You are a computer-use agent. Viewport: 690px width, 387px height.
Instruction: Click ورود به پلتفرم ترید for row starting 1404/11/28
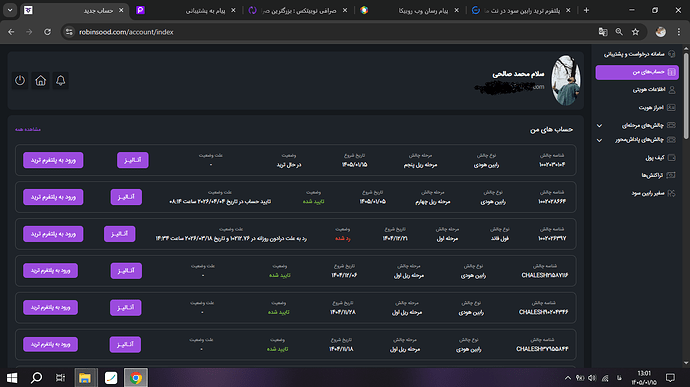(51, 308)
